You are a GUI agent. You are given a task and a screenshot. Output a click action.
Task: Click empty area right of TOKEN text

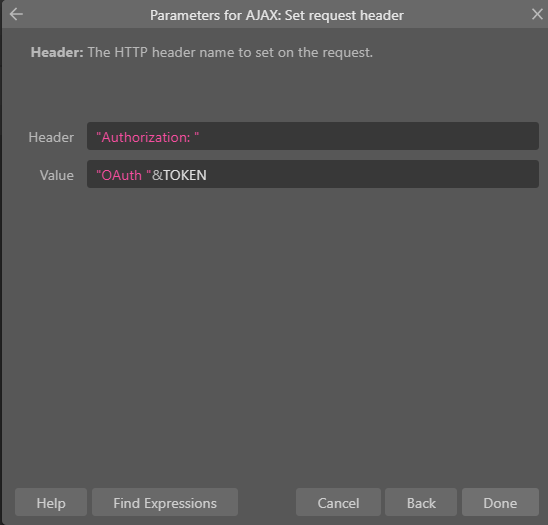tap(370, 174)
